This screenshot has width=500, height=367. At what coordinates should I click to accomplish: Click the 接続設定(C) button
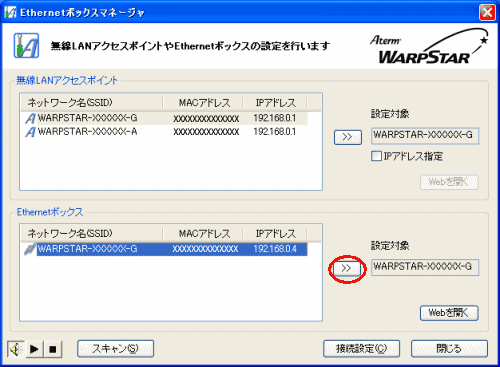click(x=361, y=349)
